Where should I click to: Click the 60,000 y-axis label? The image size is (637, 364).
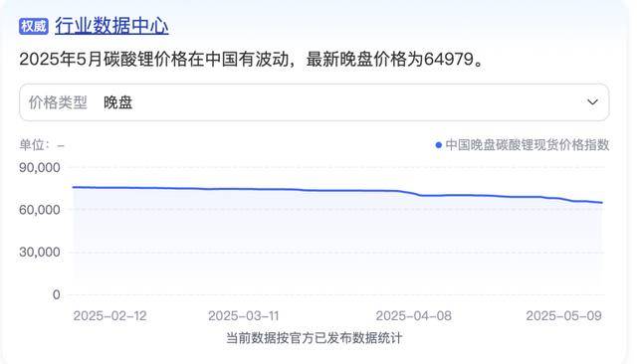point(40,210)
